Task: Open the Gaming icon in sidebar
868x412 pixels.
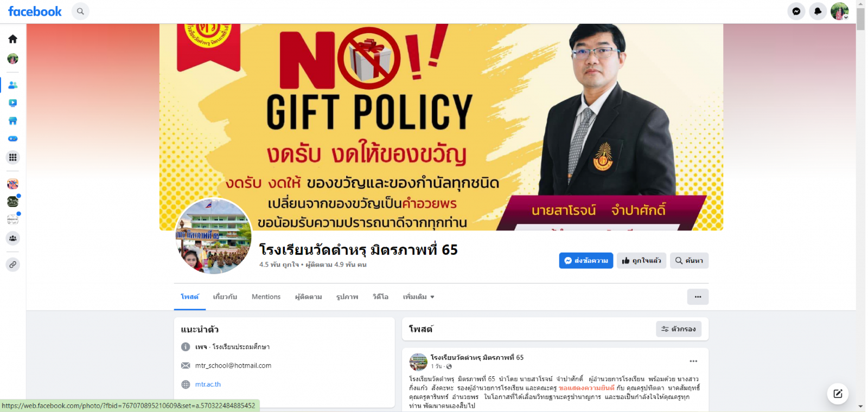Action: coord(13,139)
